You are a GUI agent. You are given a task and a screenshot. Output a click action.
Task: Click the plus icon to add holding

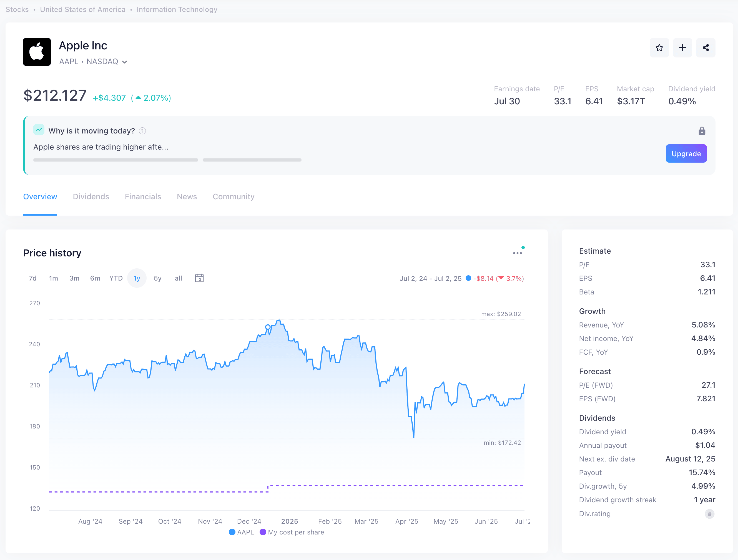[682, 48]
